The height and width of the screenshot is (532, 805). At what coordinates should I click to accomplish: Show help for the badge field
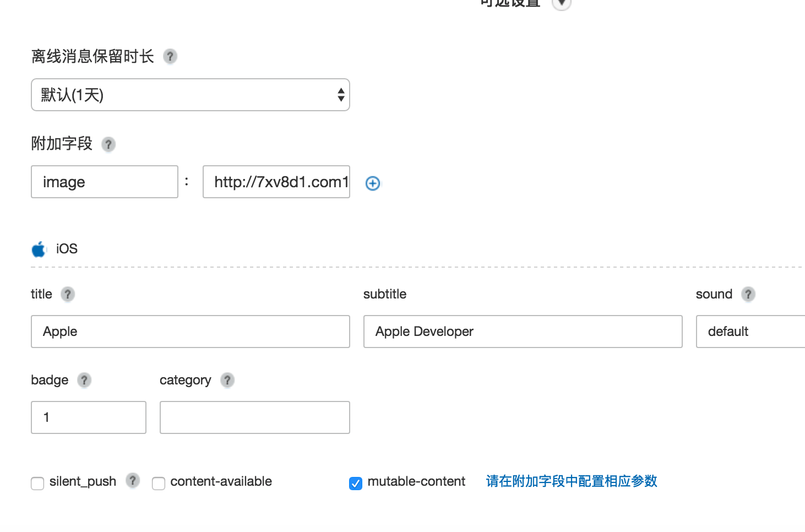coord(84,380)
